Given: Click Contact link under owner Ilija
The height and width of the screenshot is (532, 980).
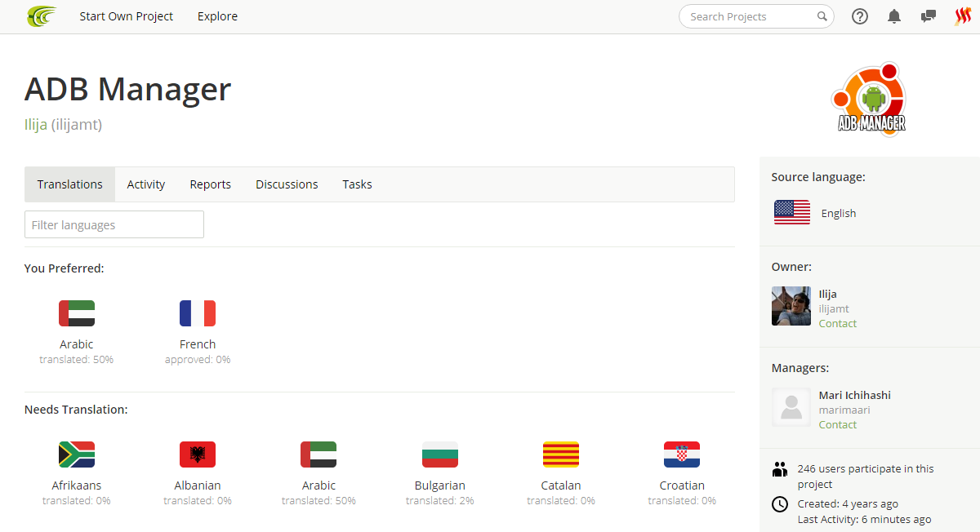Looking at the screenshot, I should coord(838,323).
